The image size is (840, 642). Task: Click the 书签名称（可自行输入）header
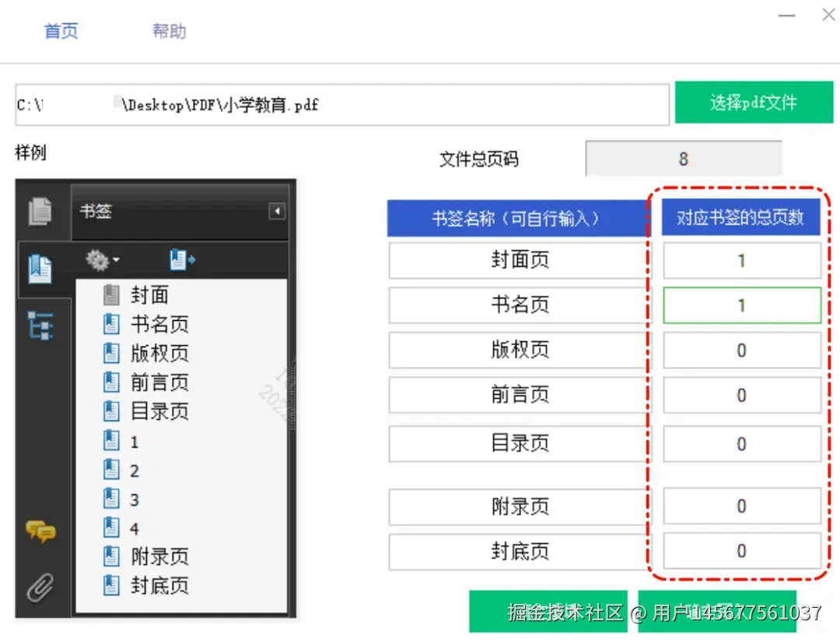[x=519, y=218]
